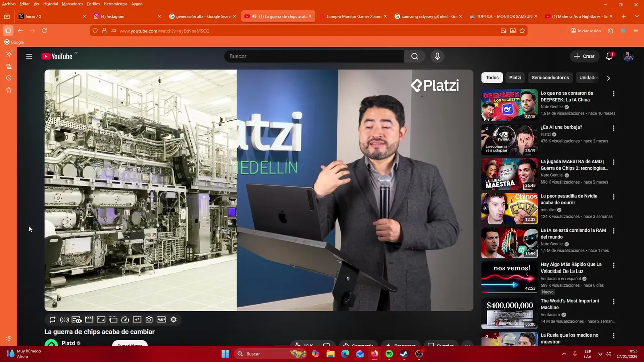Open options for 'La peor pesadilla de Nvidia'
The height and width of the screenshot is (362, 644).
613,197
